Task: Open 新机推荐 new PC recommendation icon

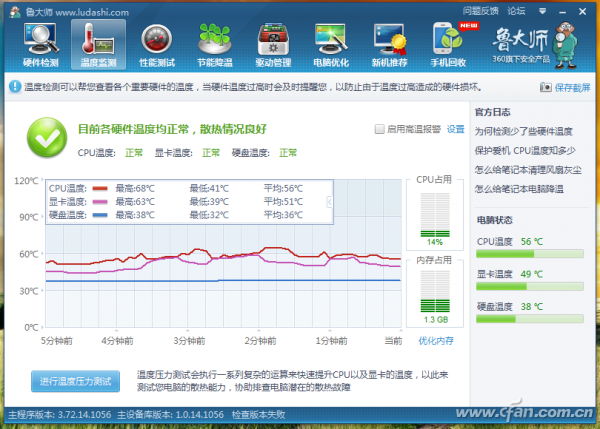Action: pos(390,45)
